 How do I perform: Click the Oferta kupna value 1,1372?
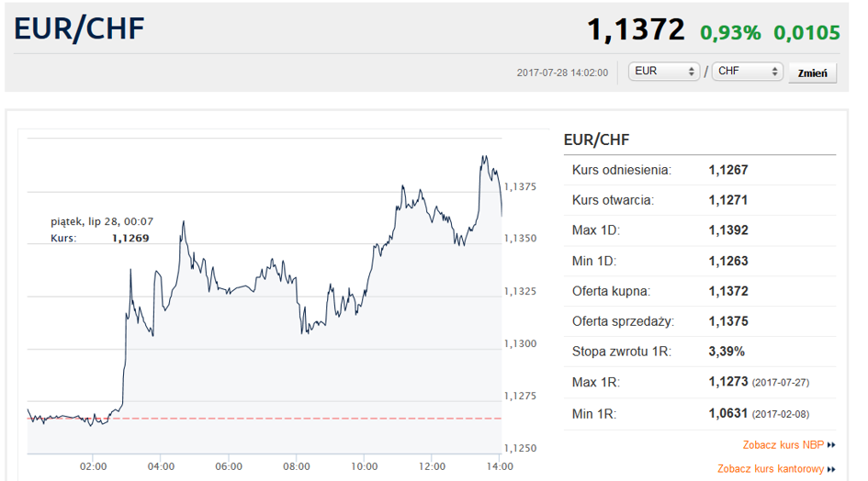pos(728,291)
